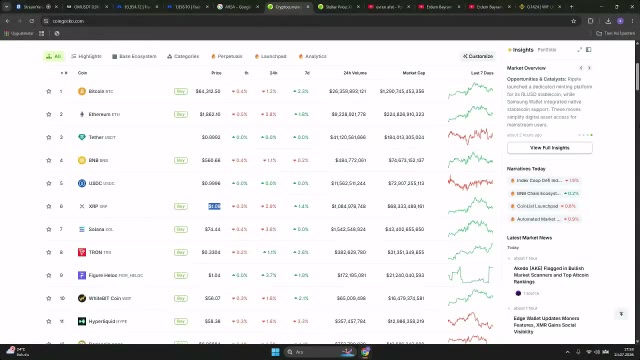Click the Ethereum coin logo
This screenshot has width=640, height=360.
[82, 114]
